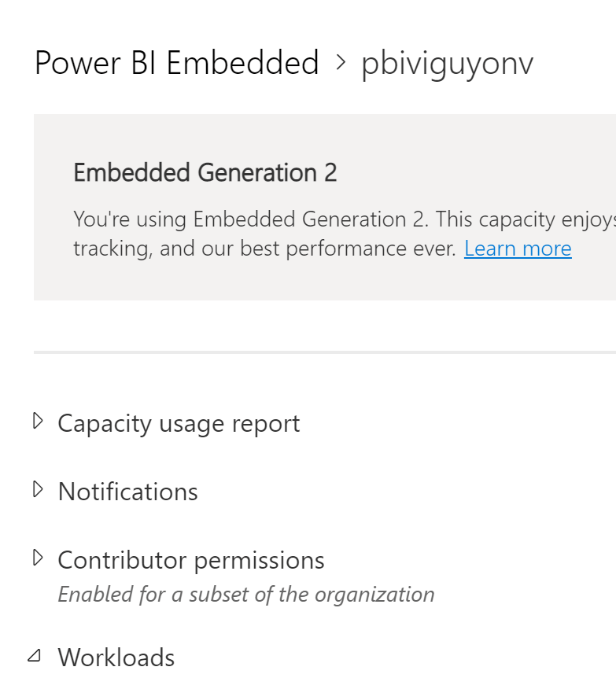Click the word 'report' in Capacity usage report
Viewport: 616px width, 700px height.
(265, 423)
